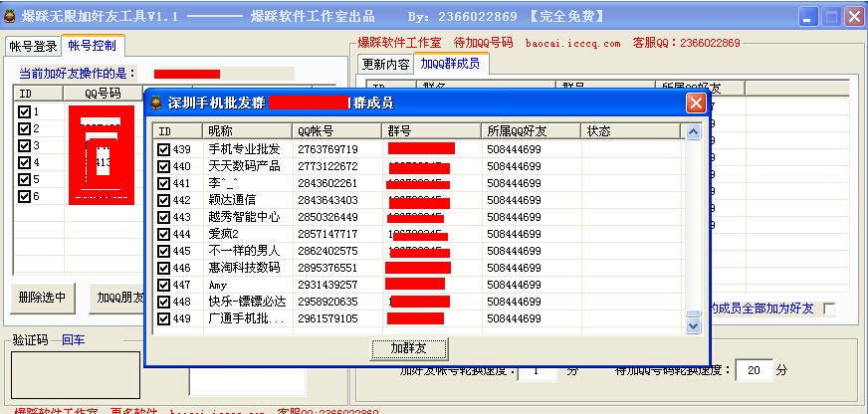Screen dimensions: 868x414
Task: Uncheck row 447 Amy
Action: (x=164, y=285)
